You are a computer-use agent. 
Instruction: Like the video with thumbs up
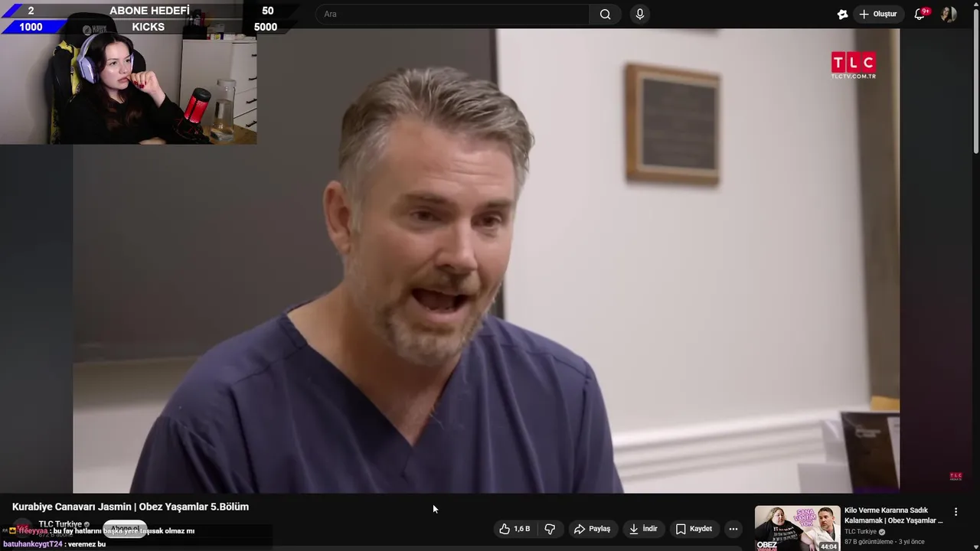(x=514, y=529)
